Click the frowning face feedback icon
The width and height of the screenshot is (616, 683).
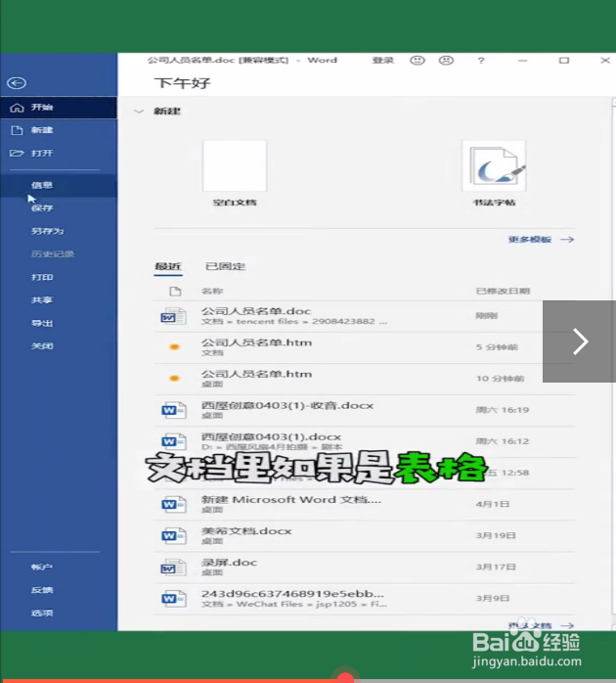446,60
